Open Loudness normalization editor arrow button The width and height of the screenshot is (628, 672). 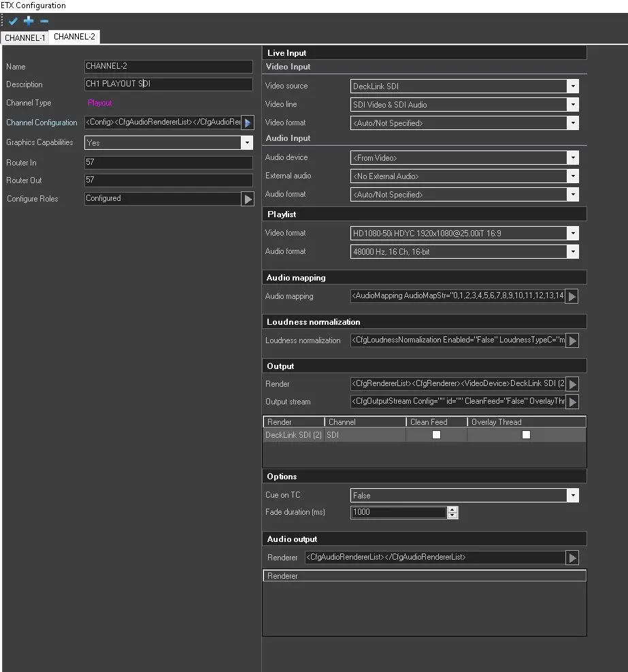pos(572,340)
